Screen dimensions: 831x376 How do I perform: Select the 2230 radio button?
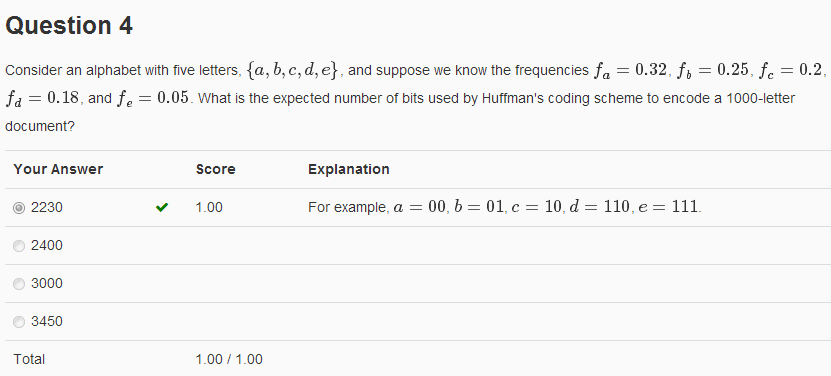tap(19, 208)
